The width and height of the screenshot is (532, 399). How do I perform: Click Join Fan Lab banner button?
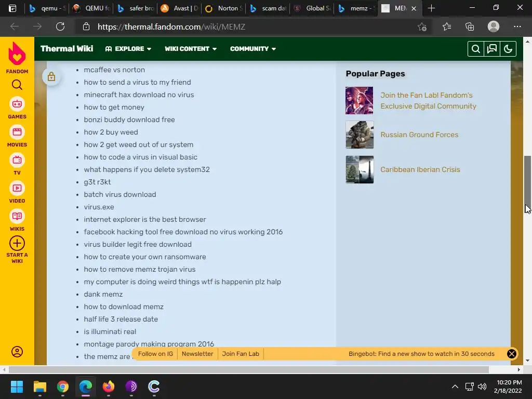(x=241, y=354)
